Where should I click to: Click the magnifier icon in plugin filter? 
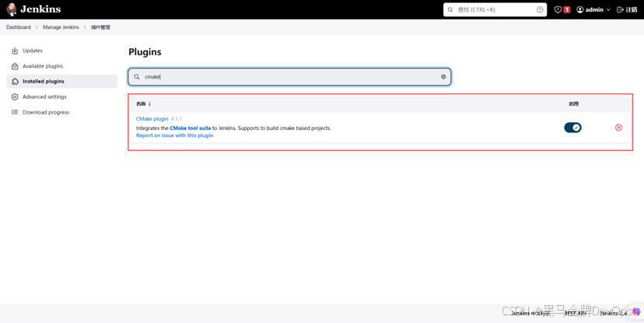pyautogui.click(x=137, y=77)
